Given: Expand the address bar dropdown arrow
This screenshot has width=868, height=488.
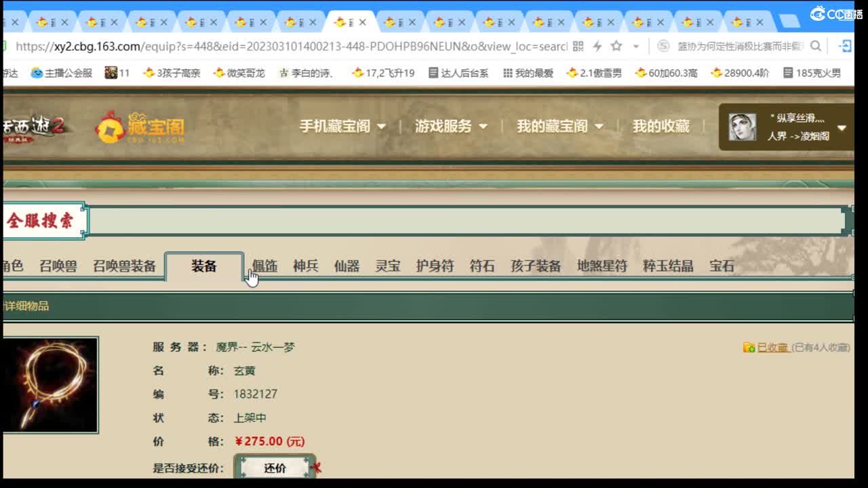Looking at the screenshot, I should tap(636, 47).
